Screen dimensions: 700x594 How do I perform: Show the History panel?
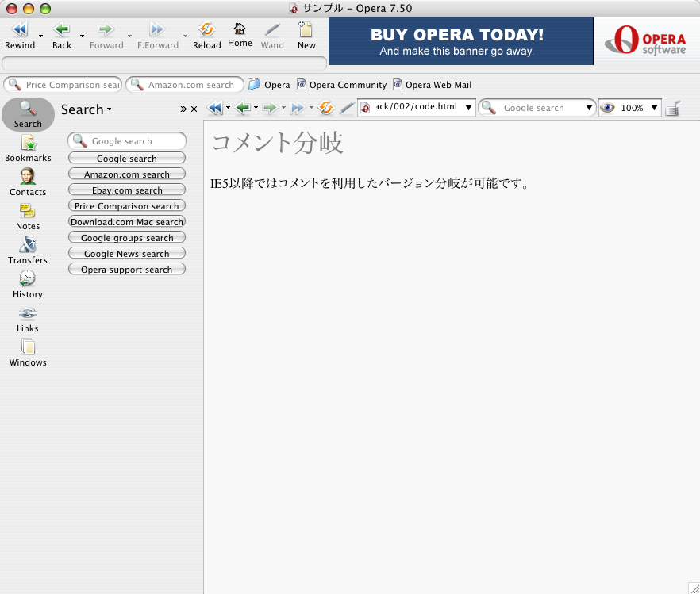tap(28, 279)
